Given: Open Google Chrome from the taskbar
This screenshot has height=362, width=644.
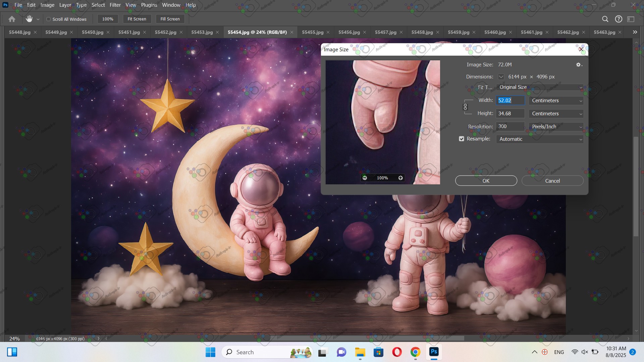Looking at the screenshot, I should (415, 352).
